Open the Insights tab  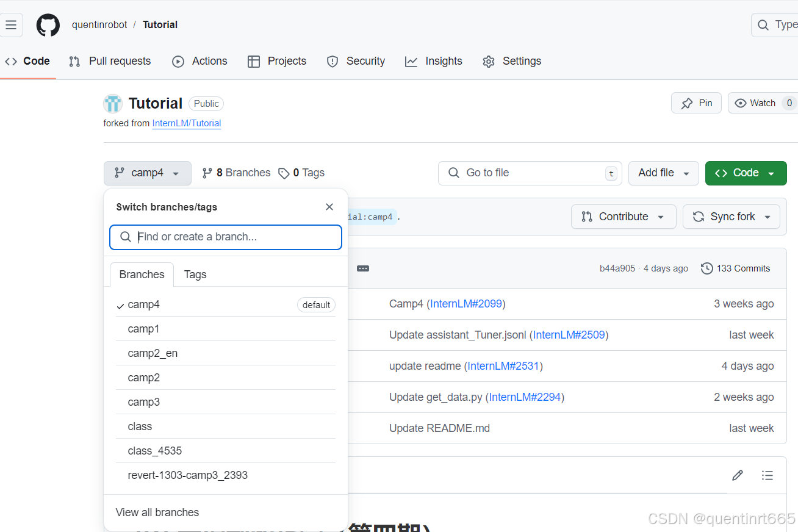pyautogui.click(x=434, y=61)
